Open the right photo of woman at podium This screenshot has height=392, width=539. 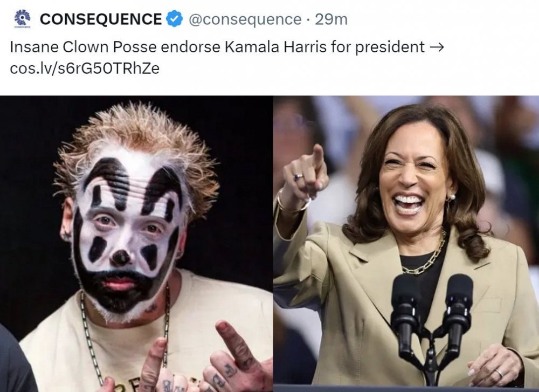(406, 243)
